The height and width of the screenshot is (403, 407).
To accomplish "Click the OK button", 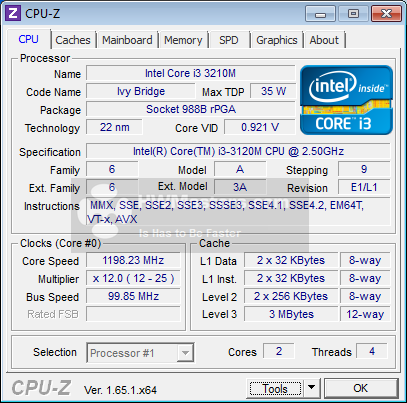I will [x=361, y=388].
